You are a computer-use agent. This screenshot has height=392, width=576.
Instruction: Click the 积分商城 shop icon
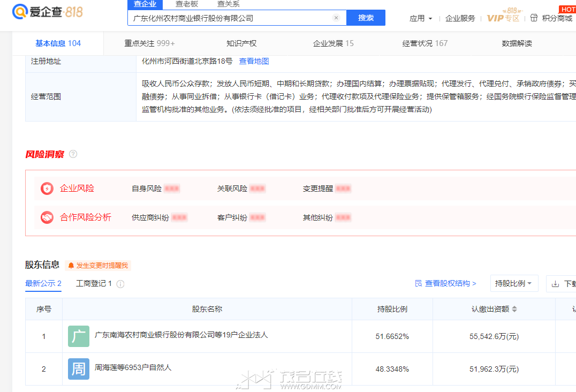pos(534,18)
